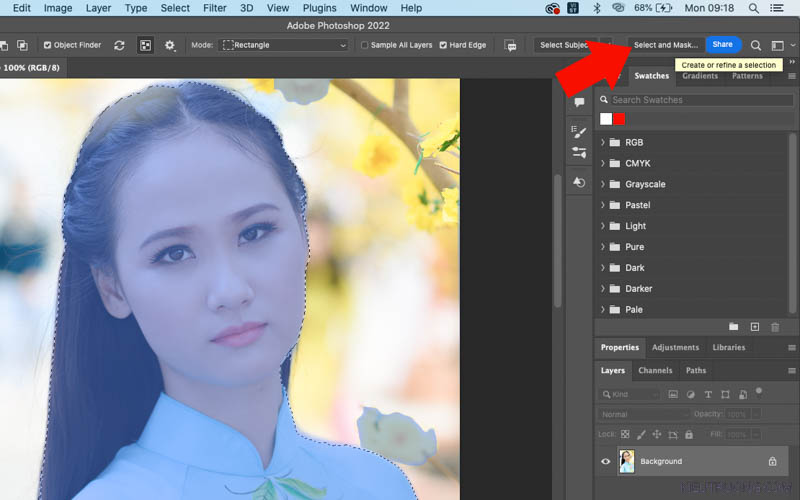
Task: Switch to the Libraries tab
Action: click(x=729, y=347)
